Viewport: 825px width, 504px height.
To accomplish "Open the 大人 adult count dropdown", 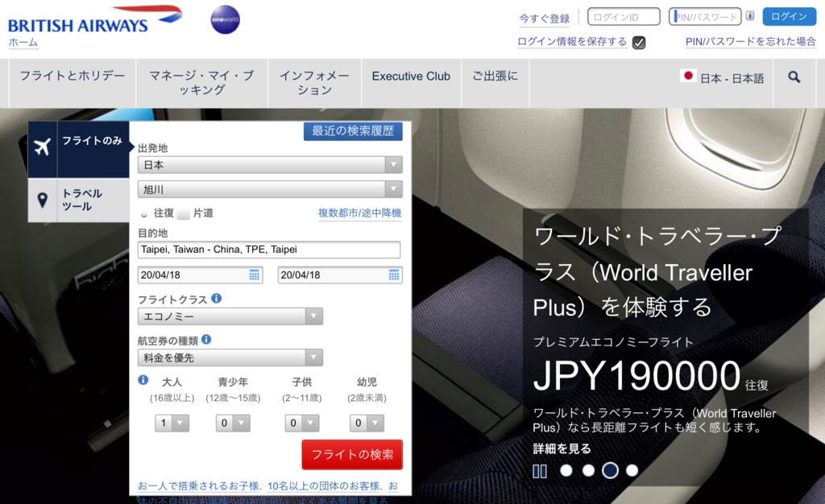I will coord(172,423).
